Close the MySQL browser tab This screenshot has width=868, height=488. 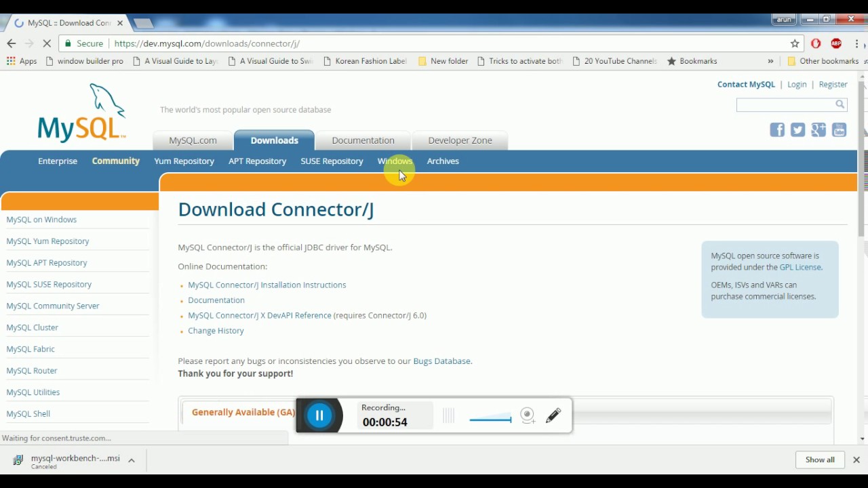pos(120,22)
